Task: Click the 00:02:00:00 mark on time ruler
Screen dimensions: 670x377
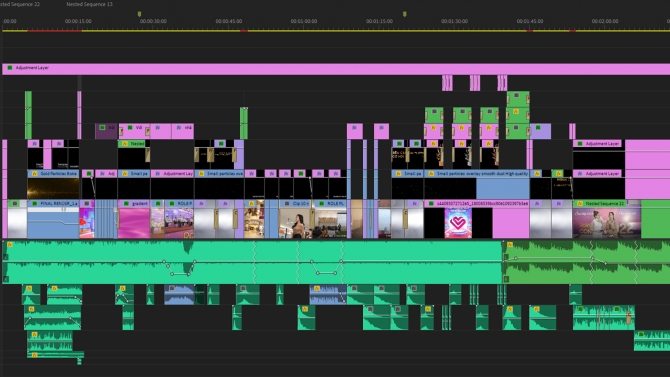Action: [605, 21]
